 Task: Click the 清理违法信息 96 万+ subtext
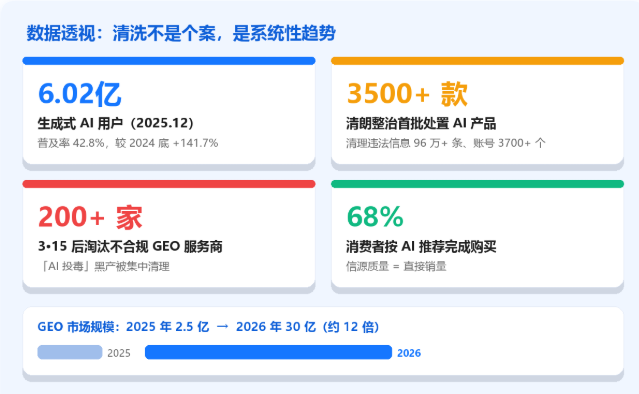click(446, 143)
